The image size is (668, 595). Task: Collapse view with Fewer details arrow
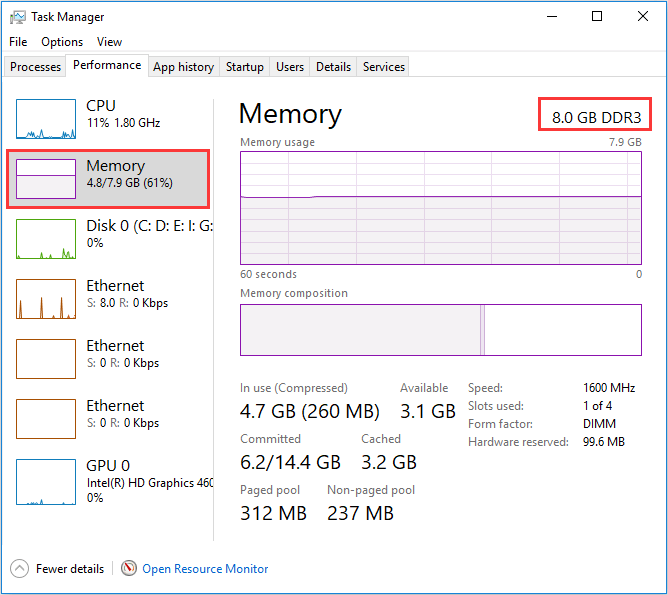(19, 568)
